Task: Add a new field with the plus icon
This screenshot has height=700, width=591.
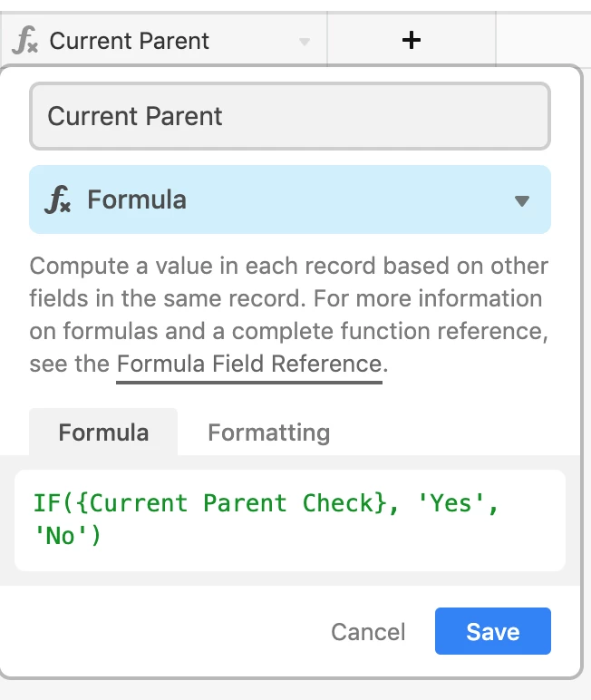Action: coord(412,40)
